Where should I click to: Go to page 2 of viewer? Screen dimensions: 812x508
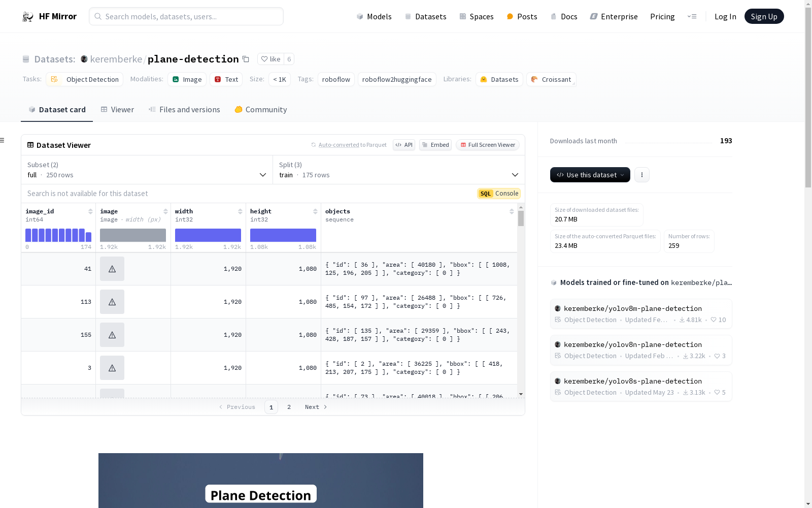(289, 407)
